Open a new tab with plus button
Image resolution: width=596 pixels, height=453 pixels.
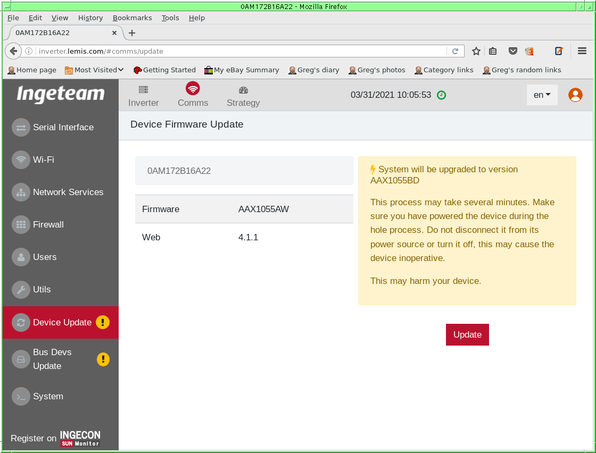[132, 33]
